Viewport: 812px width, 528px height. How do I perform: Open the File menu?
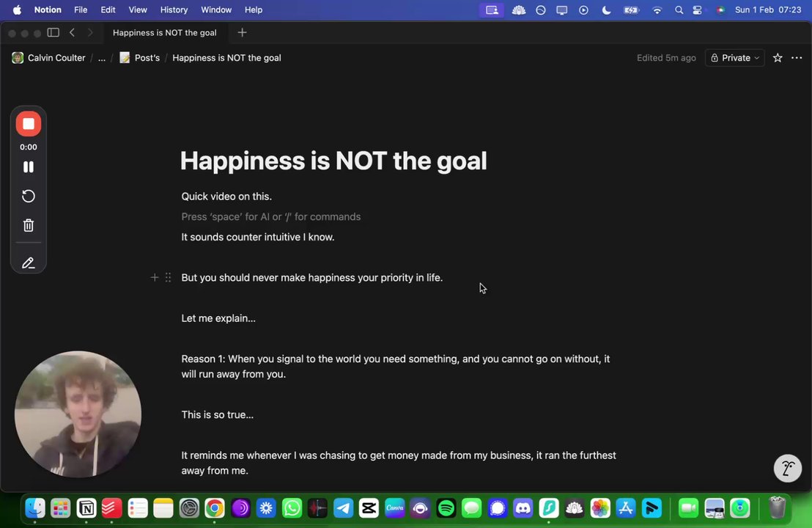coord(81,10)
